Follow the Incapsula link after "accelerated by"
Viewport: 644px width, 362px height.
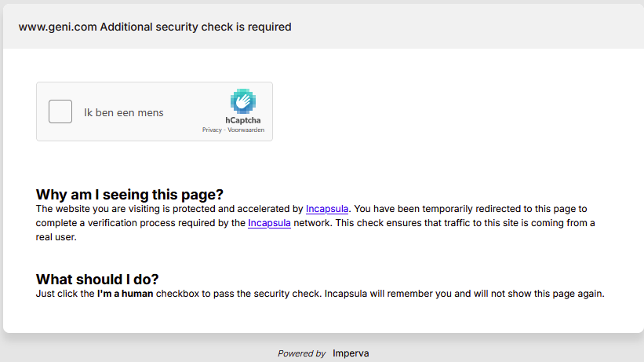point(327,209)
